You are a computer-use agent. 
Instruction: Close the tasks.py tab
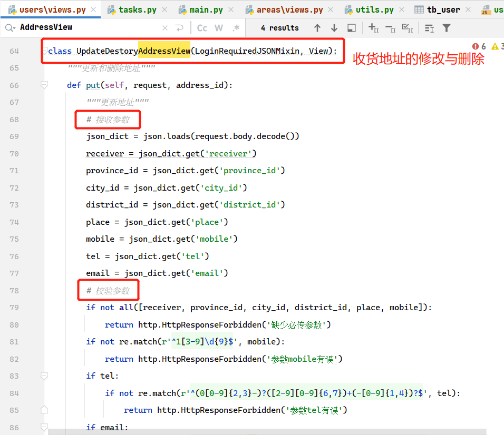point(164,9)
